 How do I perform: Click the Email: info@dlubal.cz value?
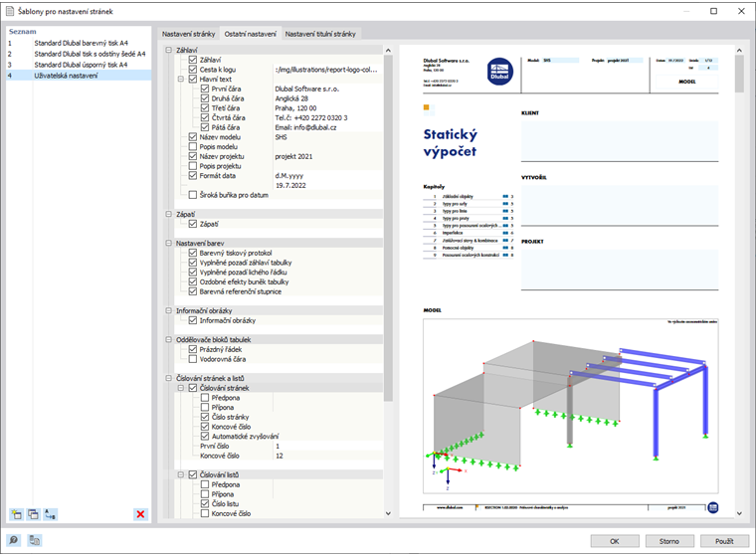click(x=305, y=127)
